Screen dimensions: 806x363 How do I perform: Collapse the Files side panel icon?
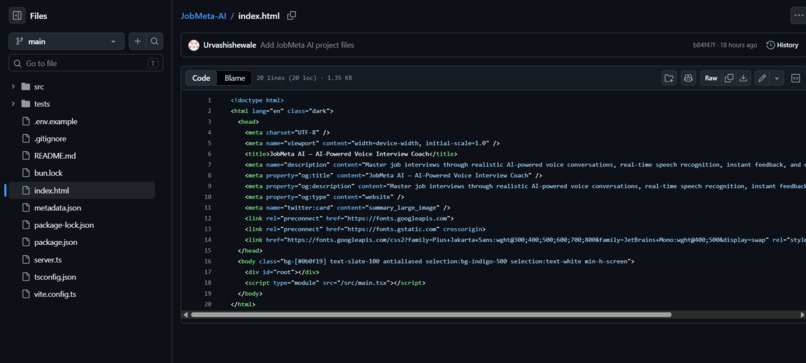click(x=17, y=16)
